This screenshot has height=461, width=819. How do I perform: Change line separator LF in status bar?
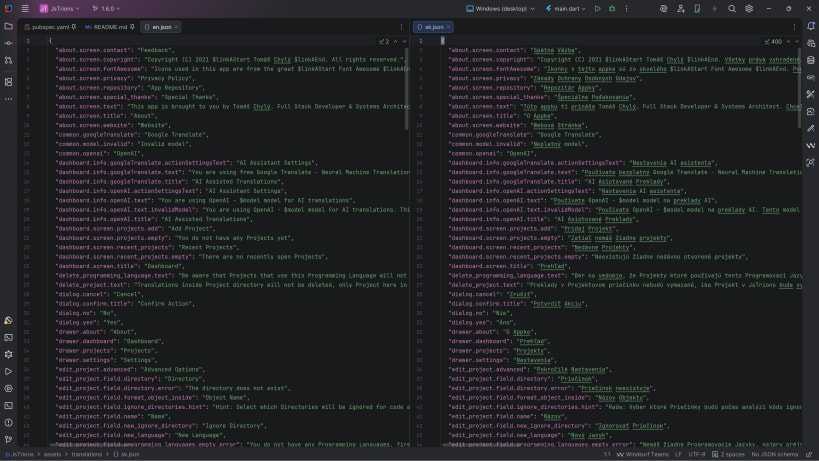[678, 455]
